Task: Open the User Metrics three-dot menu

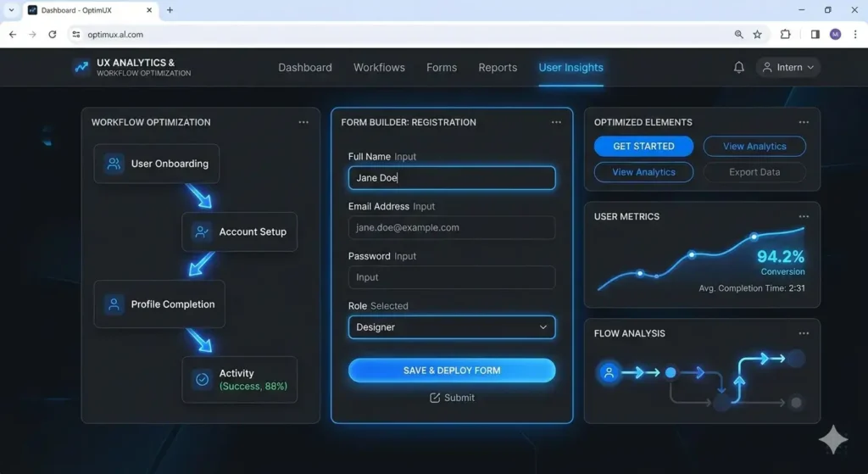Action: tap(804, 216)
